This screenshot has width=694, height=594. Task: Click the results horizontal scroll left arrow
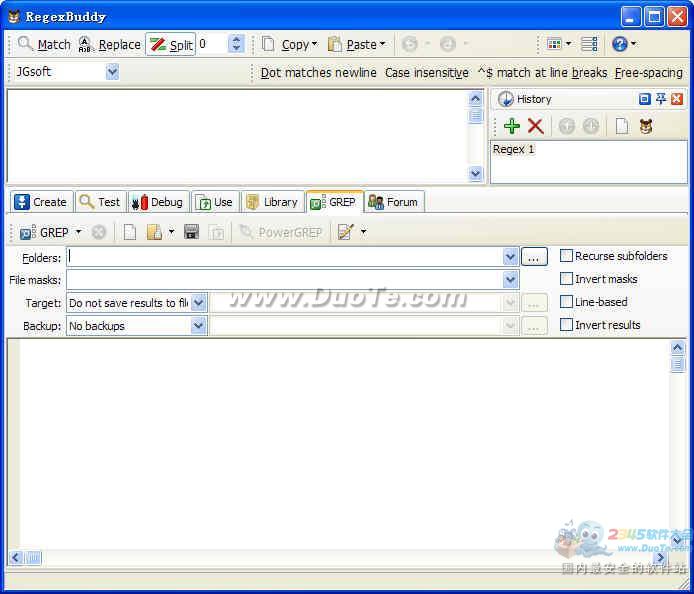[x=15, y=558]
